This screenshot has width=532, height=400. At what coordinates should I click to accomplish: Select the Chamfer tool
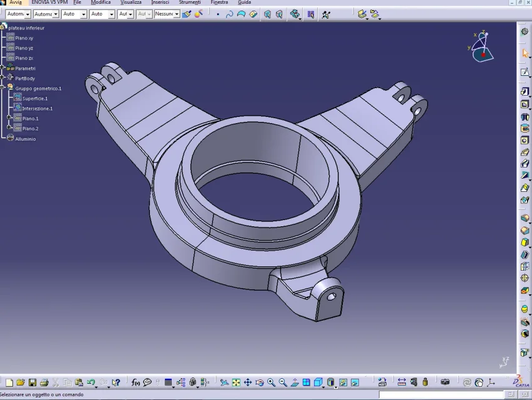525,231
